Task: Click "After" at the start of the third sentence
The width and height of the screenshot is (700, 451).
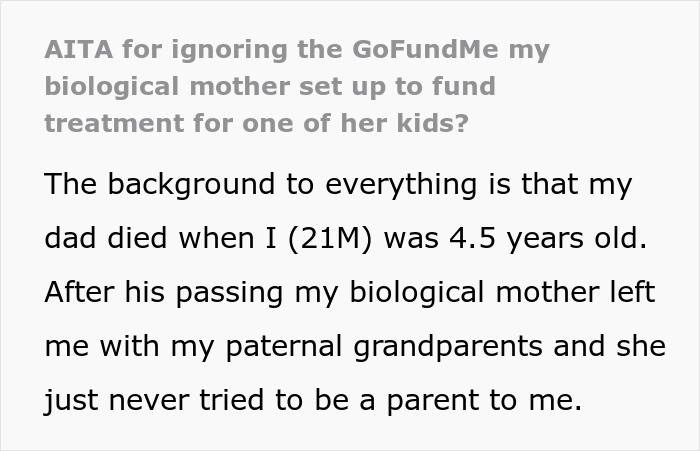Action: (79, 292)
